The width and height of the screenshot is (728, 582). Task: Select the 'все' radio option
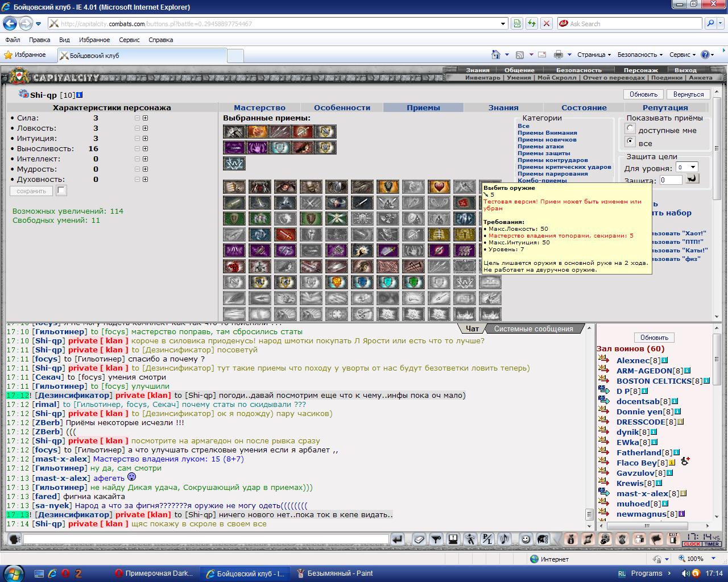pos(630,141)
